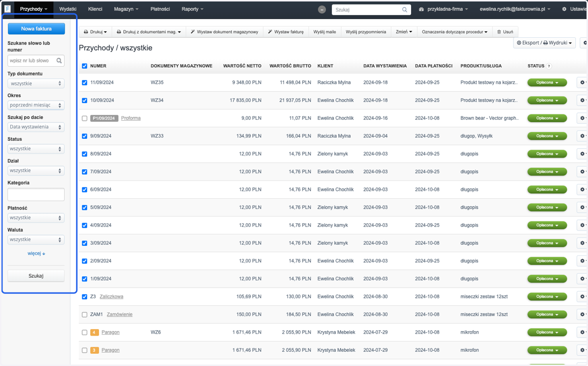Open the Klienci menu
Image resolution: width=588 pixels, height=366 pixels.
95,9
